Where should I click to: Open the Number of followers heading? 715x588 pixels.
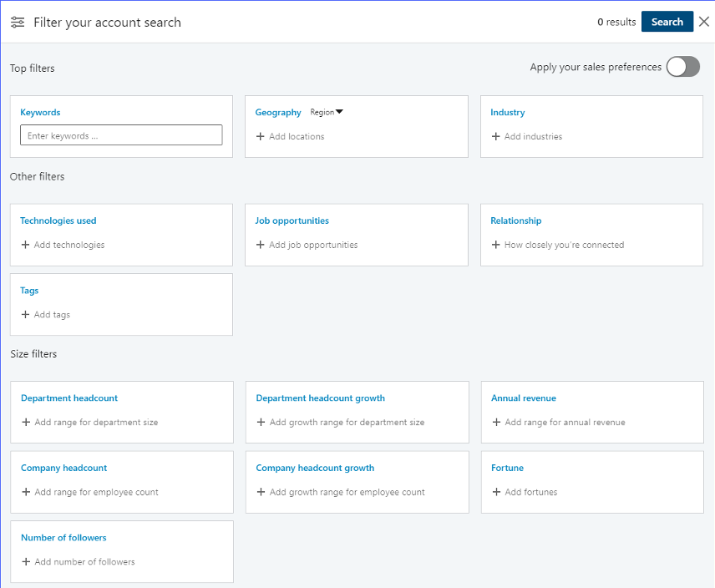point(63,537)
